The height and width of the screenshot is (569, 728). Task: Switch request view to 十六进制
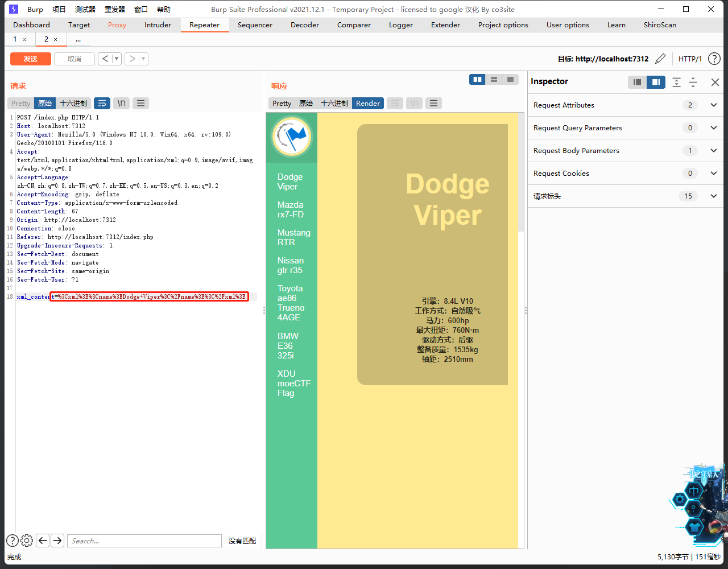[x=73, y=103]
